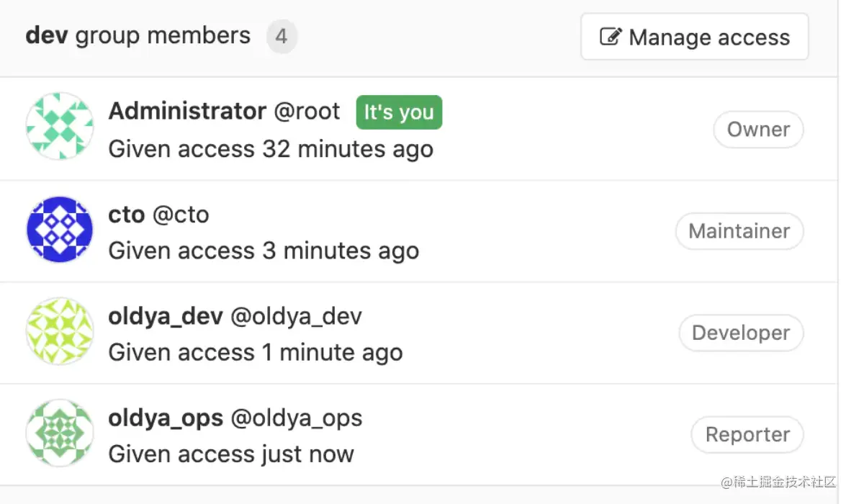The image size is (851, 504).
Task: Click "Given access just now" text
Action: [x=231, y=454]
